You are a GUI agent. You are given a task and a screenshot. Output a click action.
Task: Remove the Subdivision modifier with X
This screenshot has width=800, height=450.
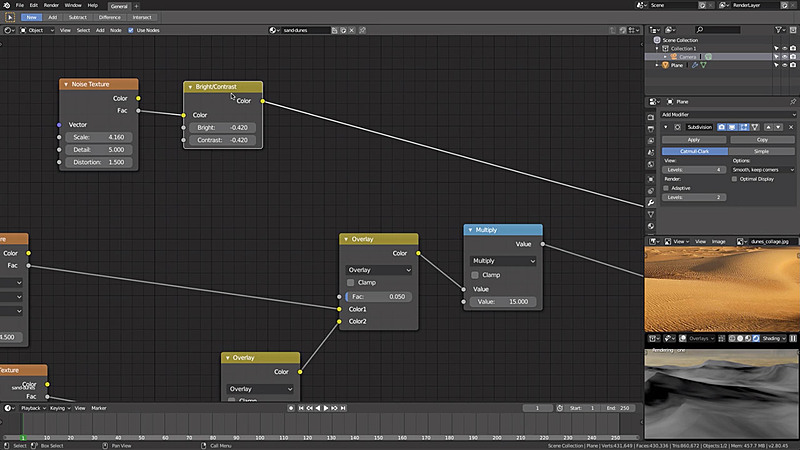tap(791, 127)
